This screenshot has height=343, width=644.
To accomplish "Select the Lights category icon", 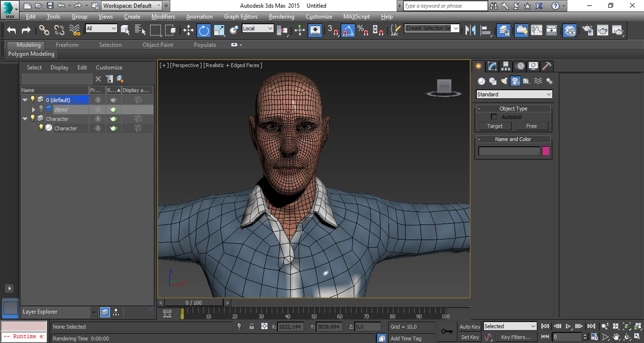I will tap(504, 81).
